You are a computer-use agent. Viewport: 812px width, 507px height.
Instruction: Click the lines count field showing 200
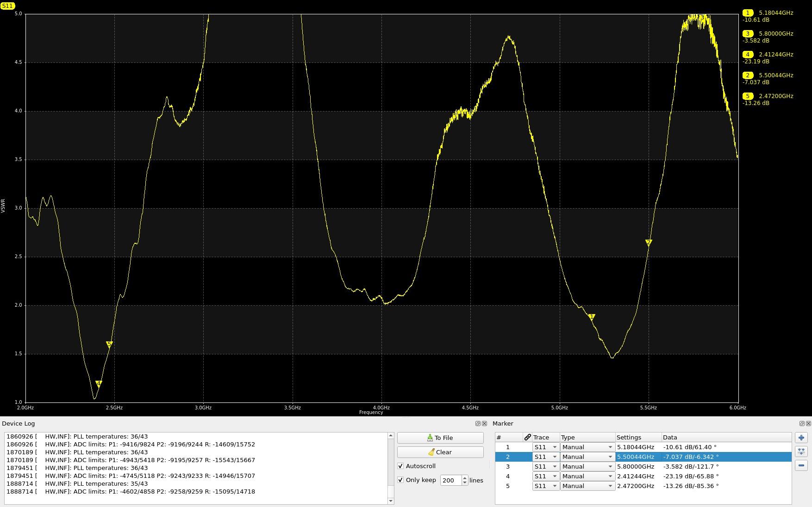pyautogui.click(x=451, y=480)
